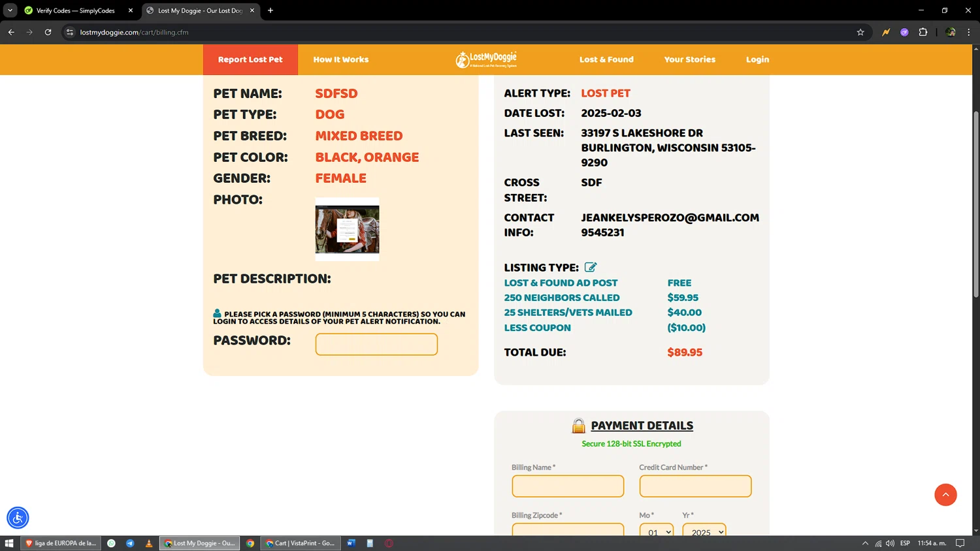The width and height of the screenshot is (980, 551).
Task: Click the Billing Name input field
Action: 568,486
